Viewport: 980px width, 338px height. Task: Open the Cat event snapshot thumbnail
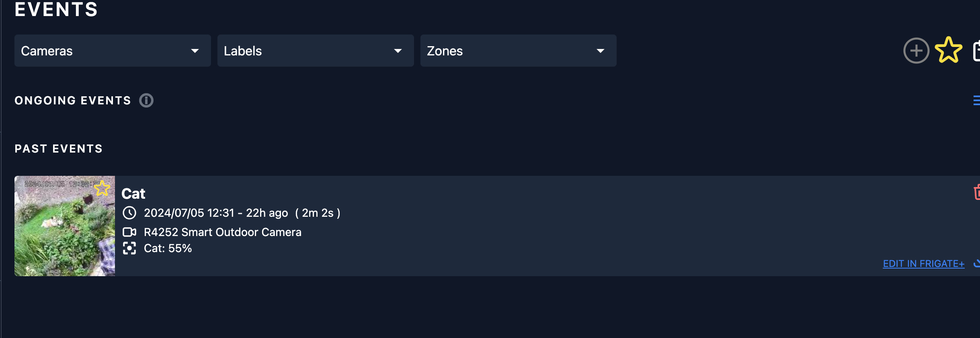(x=65, y=226)
